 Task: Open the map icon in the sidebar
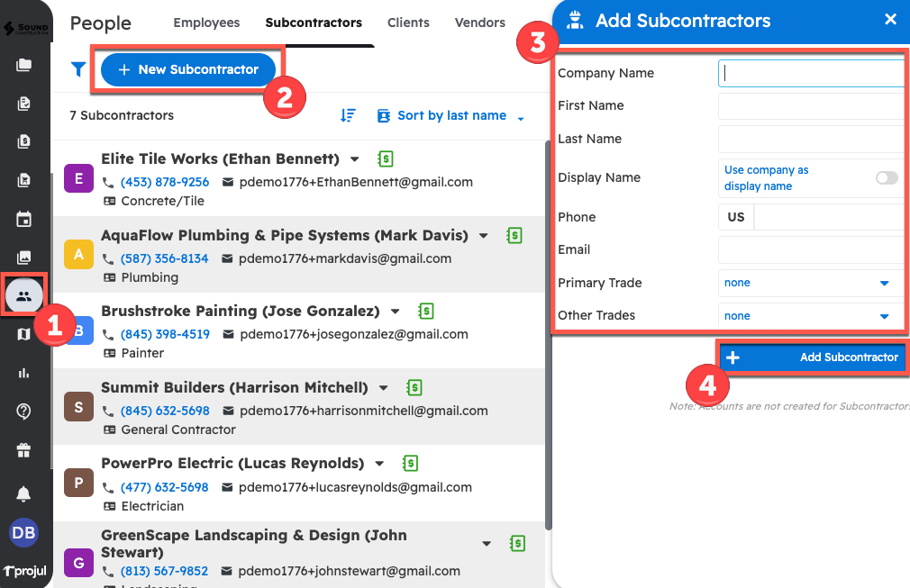pos(24,334)
